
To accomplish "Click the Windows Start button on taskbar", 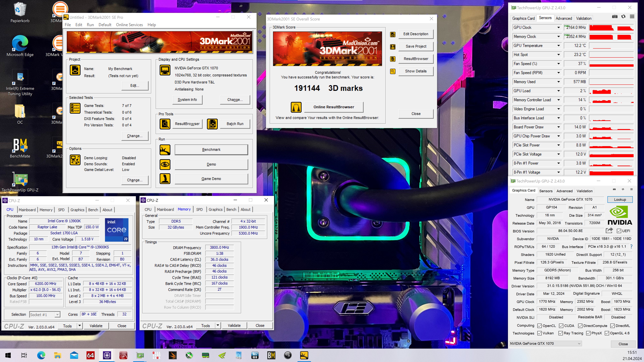I will point(8,355).
